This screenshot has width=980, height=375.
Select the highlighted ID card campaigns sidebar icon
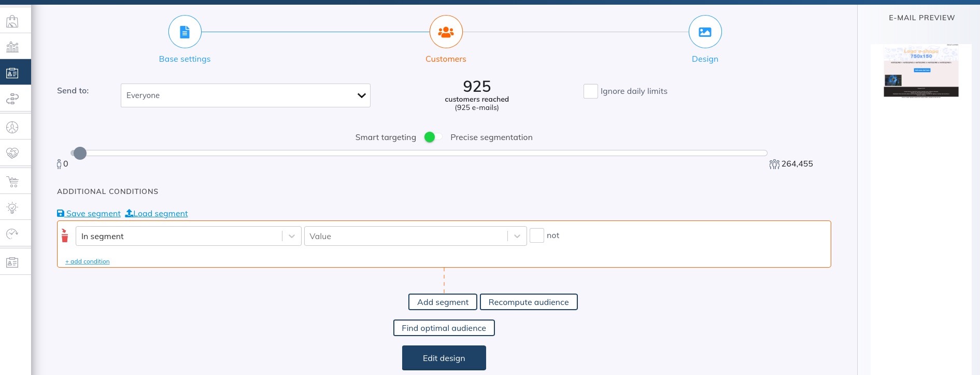pos(12,73)
